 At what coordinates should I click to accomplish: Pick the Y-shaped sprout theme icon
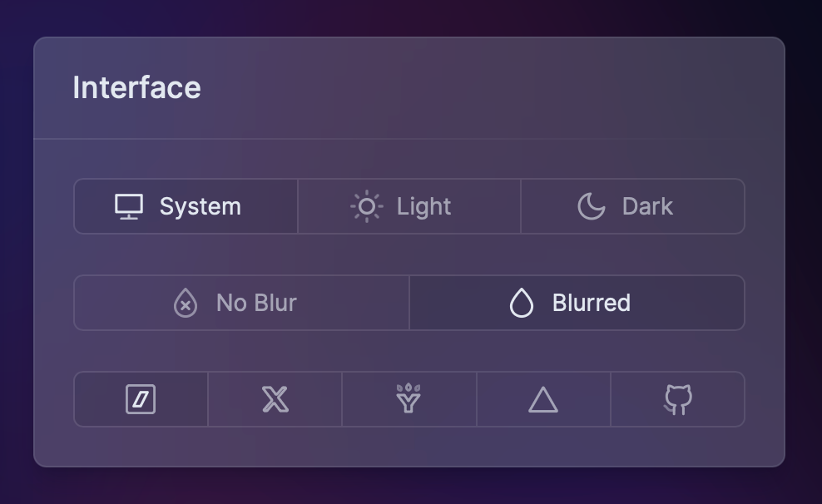(x=409, y=400)
